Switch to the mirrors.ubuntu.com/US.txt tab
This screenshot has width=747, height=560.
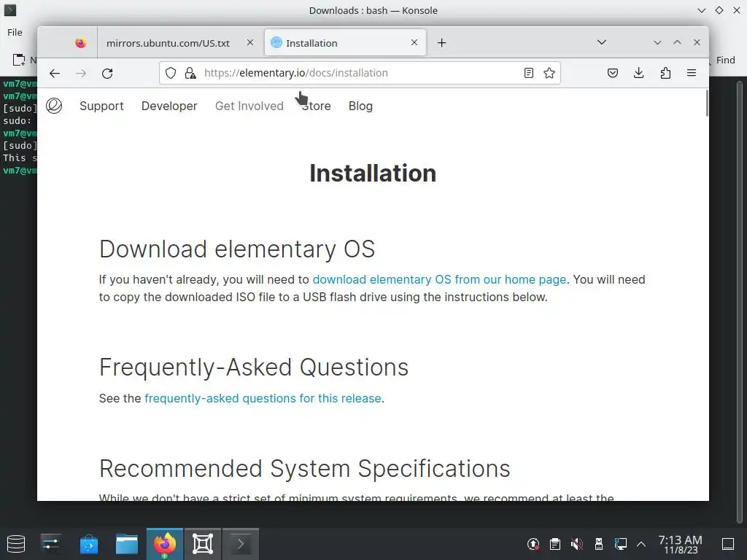168,43
